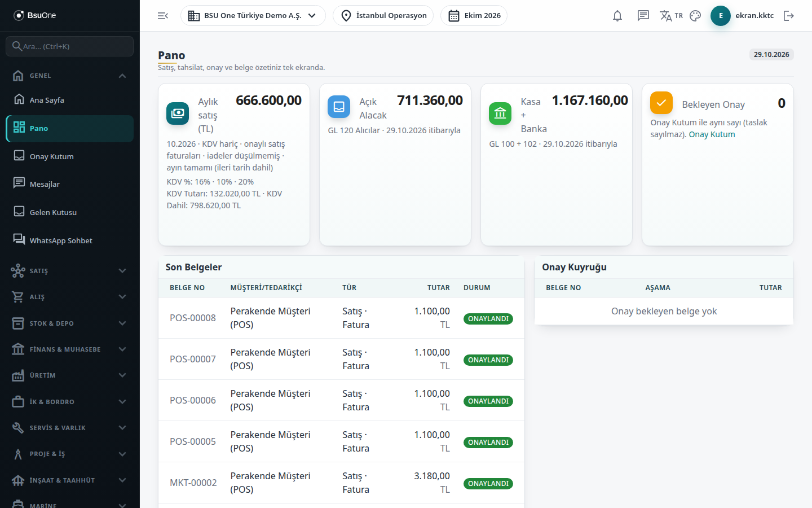
Task: Change language using the TR translate icon
Action: pos(671,16)
